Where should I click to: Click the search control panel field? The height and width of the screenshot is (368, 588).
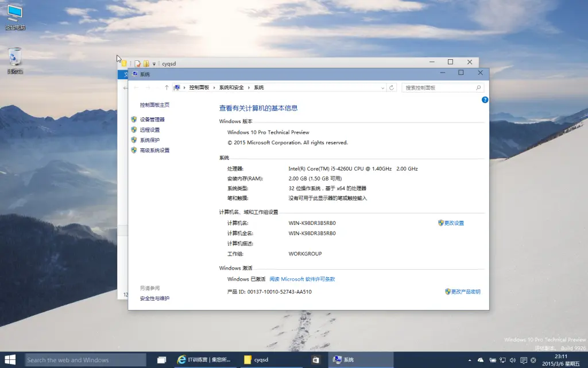(x=443, y=87)
